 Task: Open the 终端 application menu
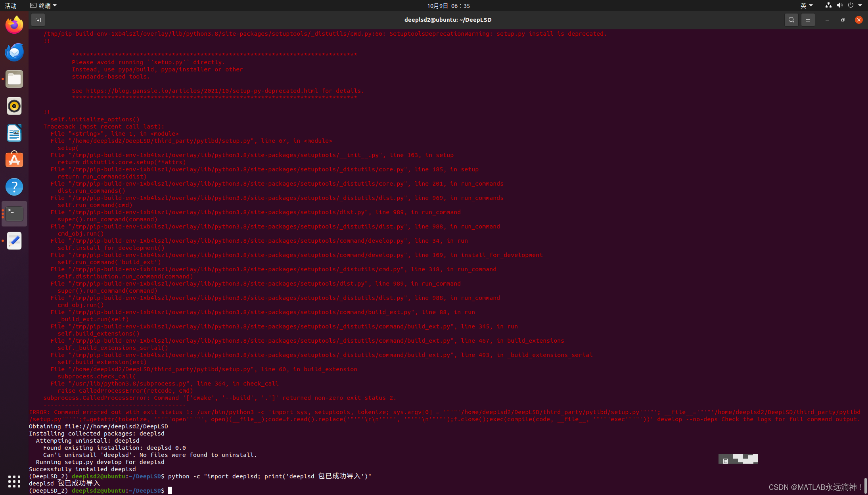click(43, 6)
